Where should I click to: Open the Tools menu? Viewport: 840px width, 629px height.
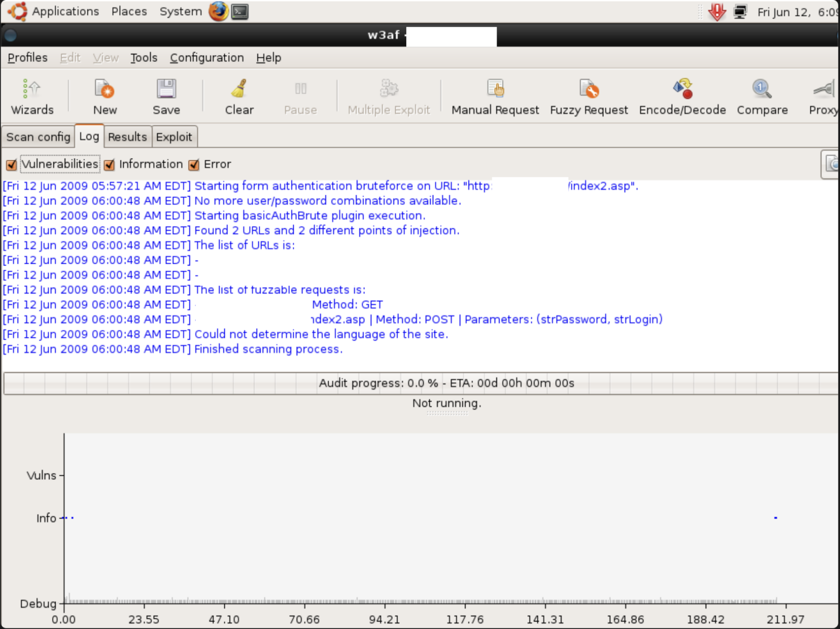pyautogui.click(x=143, y=57)
